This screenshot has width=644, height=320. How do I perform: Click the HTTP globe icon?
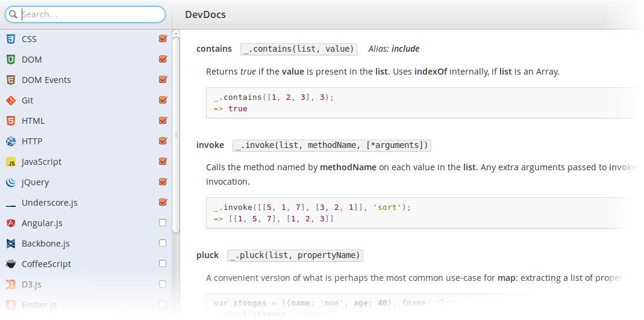[x=10, y=141]
